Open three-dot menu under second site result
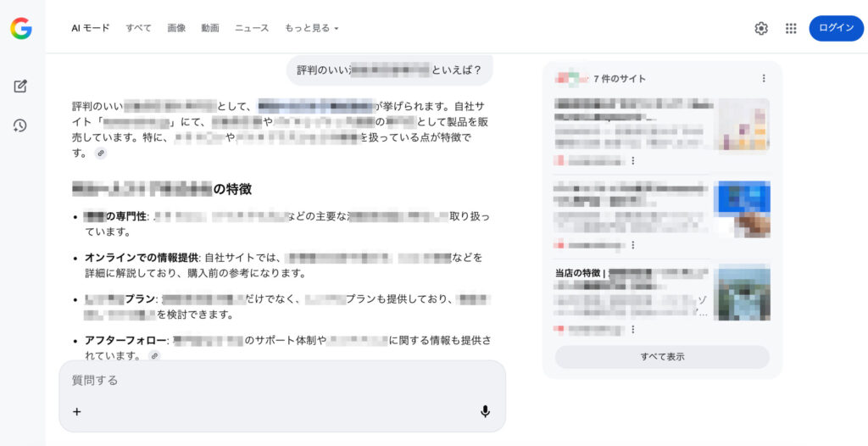This screenshot has width=868, height=446. coord(632,245)
